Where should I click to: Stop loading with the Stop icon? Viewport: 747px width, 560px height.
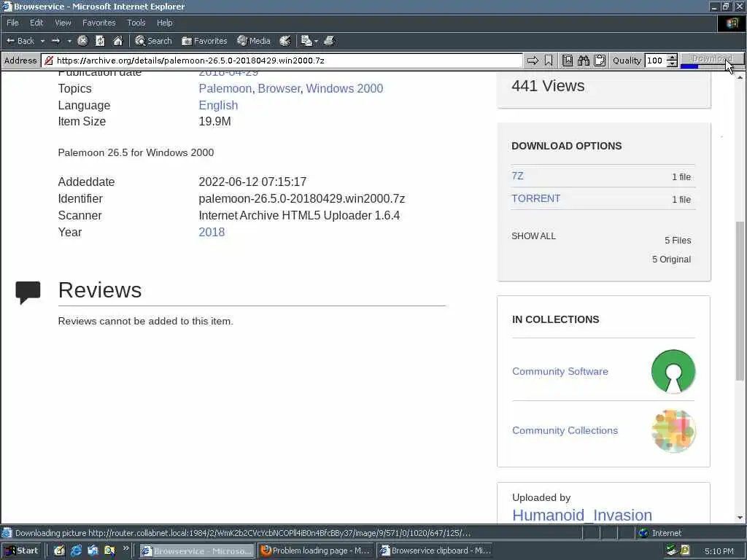click(82, 41)
